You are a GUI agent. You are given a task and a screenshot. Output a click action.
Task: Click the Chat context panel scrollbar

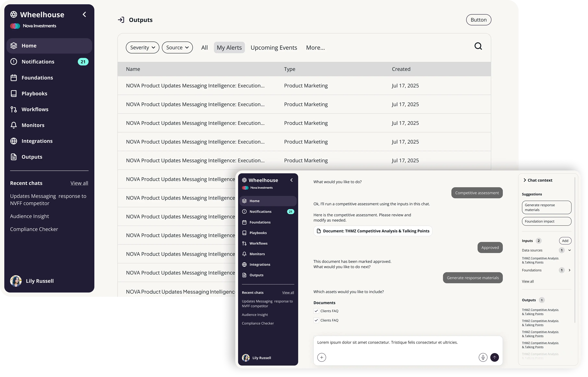575,250
